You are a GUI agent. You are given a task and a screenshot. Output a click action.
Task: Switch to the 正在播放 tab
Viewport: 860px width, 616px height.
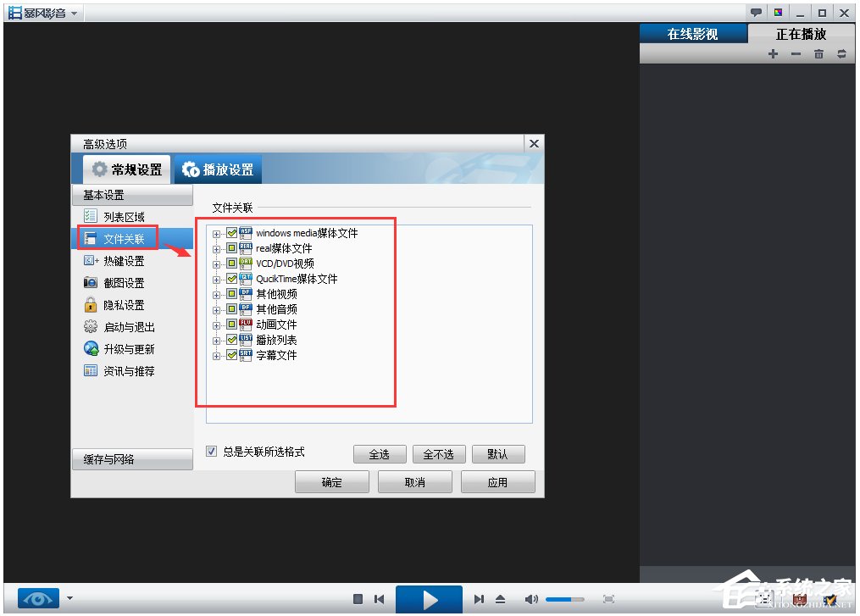coord(801,34)
